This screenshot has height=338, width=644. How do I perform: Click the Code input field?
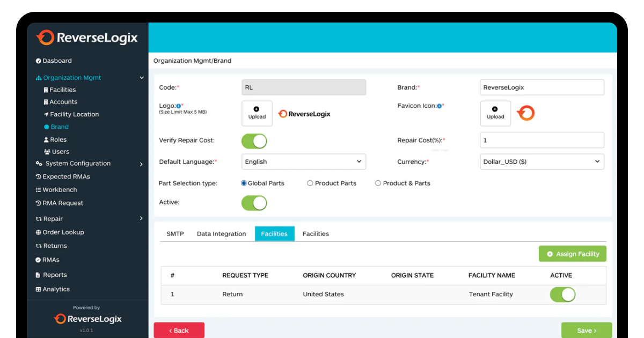point(304,87)
